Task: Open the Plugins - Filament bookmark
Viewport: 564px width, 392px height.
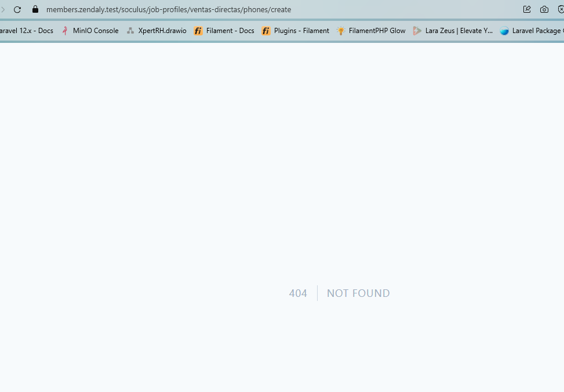Action: pos(296,31)
